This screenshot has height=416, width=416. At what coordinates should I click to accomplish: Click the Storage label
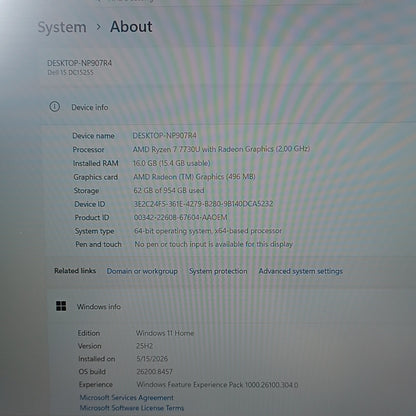pos(86,191)
